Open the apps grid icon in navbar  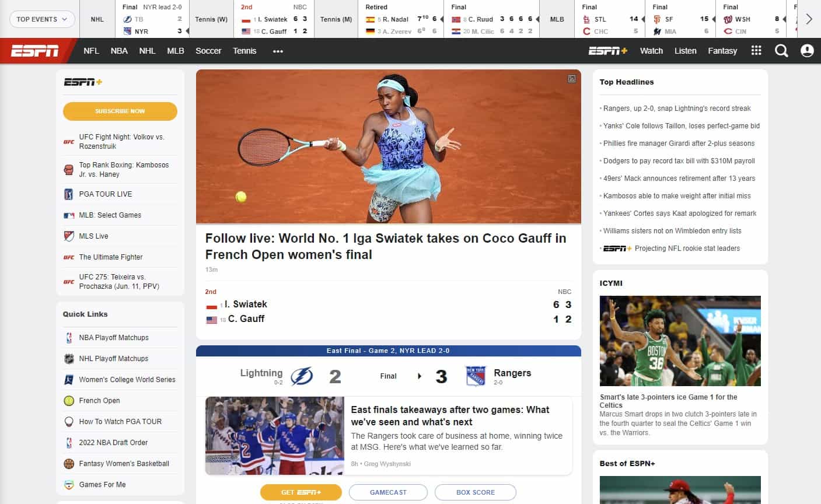coord(756,50)
